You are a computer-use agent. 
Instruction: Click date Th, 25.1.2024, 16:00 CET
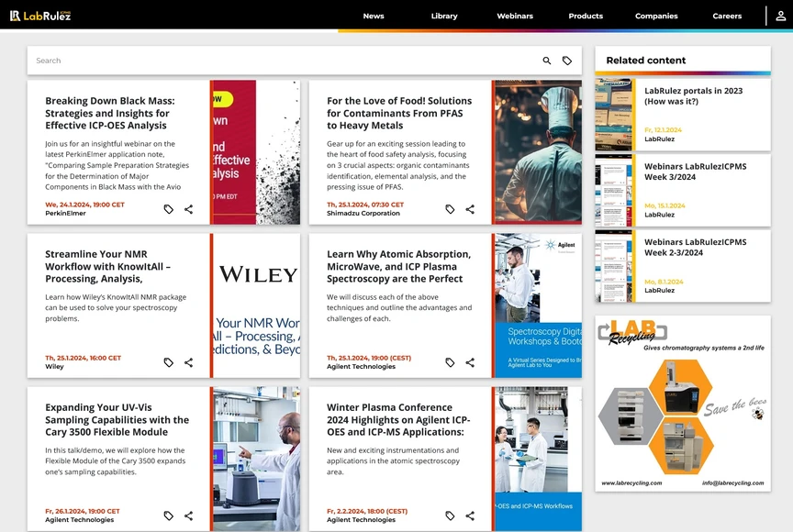[83, 358]
